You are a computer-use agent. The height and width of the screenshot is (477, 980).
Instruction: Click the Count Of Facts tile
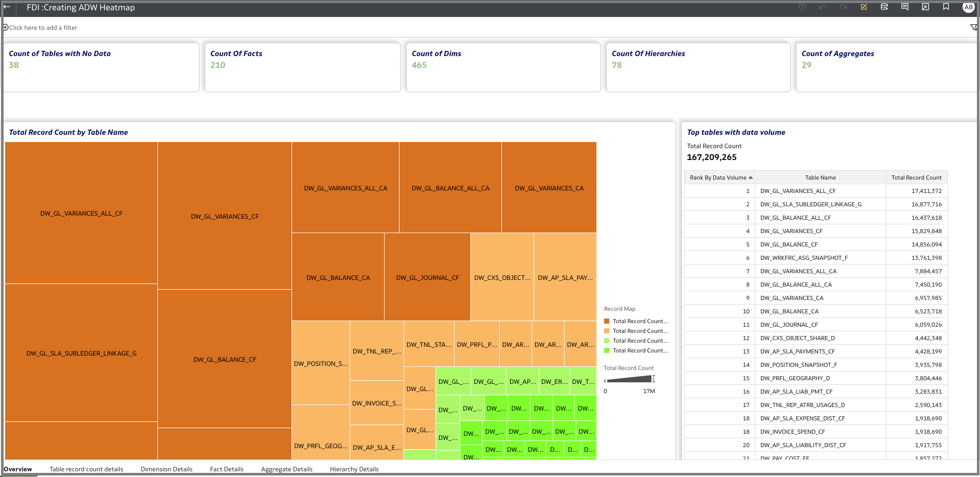[x=302, y=67]
